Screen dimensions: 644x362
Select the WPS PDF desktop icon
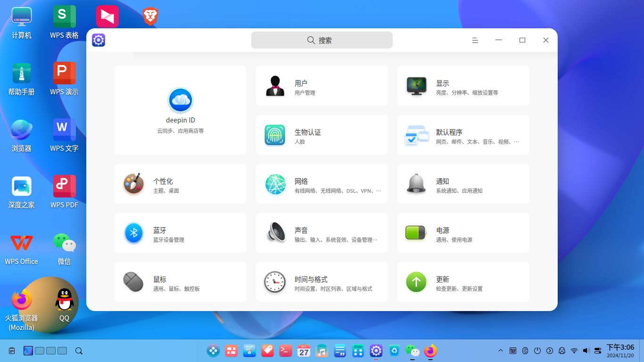tap(64, 192)
